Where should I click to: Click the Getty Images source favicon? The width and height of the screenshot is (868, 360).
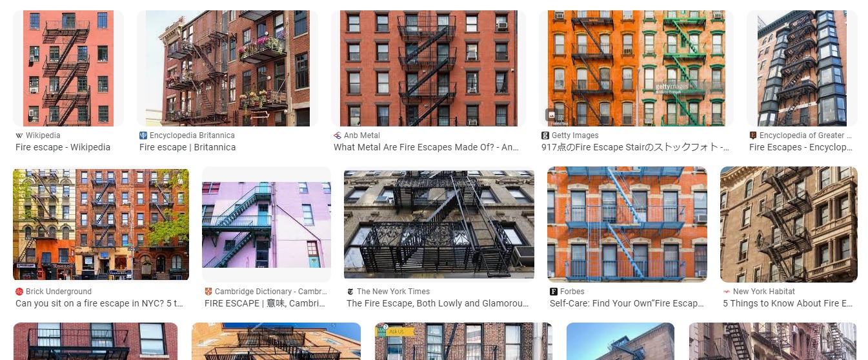(x=545, y=135)
